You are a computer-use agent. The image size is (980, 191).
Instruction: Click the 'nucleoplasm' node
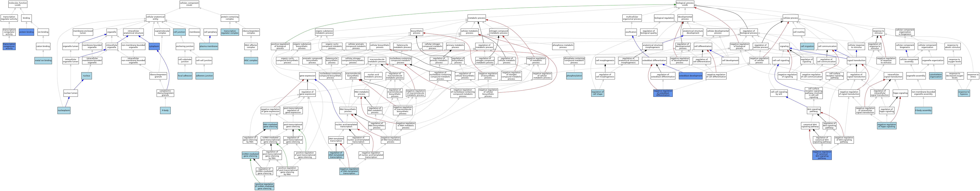[64, 111]
